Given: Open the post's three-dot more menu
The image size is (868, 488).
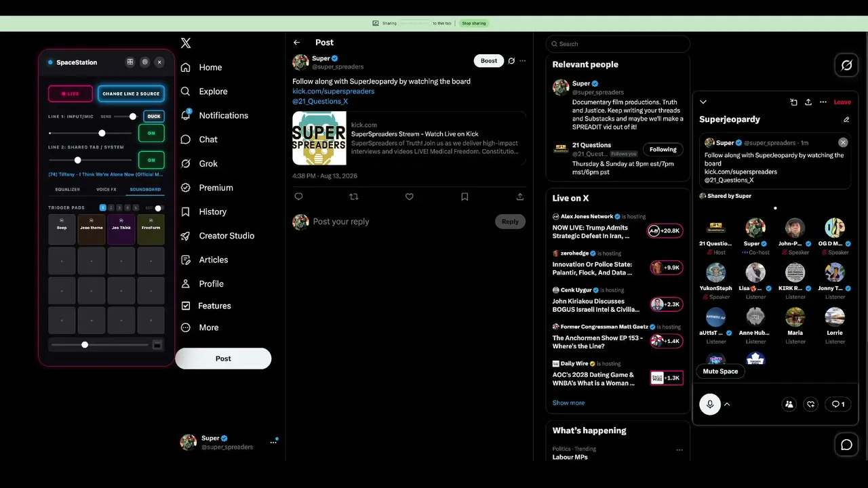Looking at the screenshot, I should pyautogui.click(x=522, y=61).
